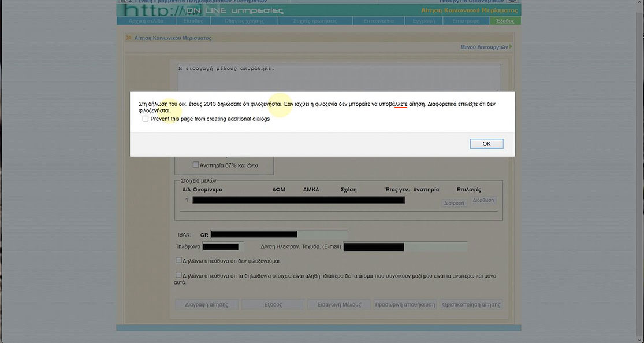
Task: Go to 'Συχνές ερωτήσεις' in navigation bar
Action: point(315,21)
